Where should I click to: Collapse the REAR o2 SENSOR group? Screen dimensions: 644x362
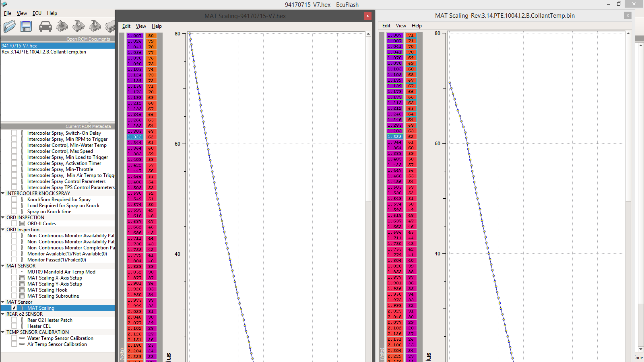tap(3, 314)
